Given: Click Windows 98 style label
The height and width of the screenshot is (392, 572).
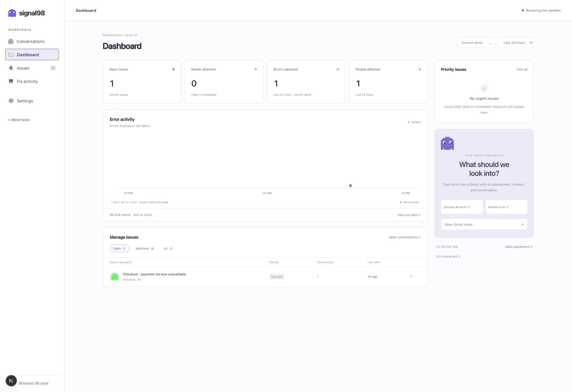Looking at the screenshot, I should click(33, 383).
